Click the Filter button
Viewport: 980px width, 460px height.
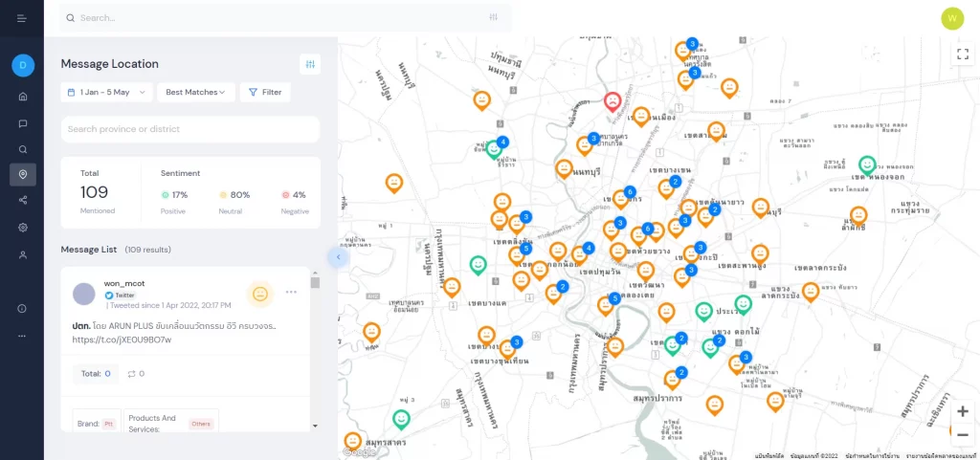265,92
